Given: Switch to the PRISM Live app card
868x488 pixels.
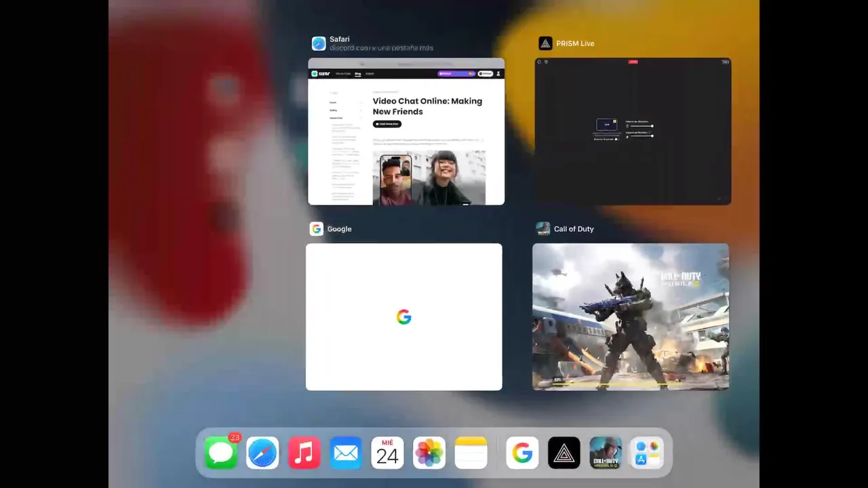Looking at the screenshot, I should pos(633,131).
